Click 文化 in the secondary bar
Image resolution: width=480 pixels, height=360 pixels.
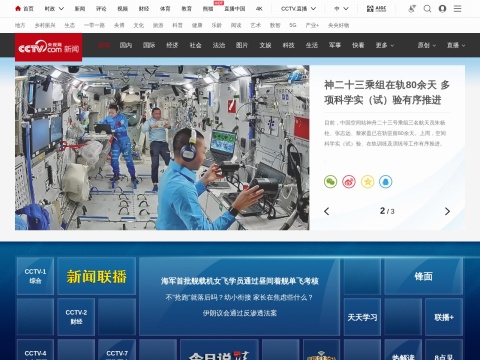[139, 25]
